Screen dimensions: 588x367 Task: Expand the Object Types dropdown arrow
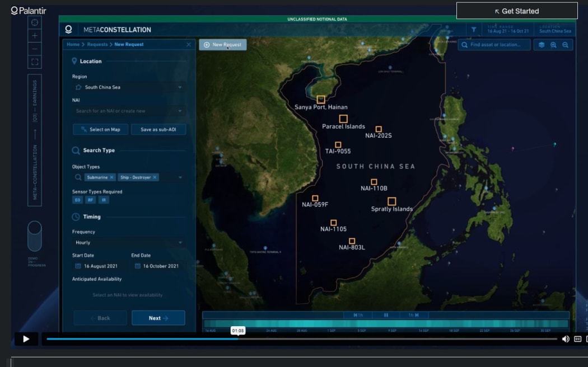pyautogui.click(x=180, y=177)
